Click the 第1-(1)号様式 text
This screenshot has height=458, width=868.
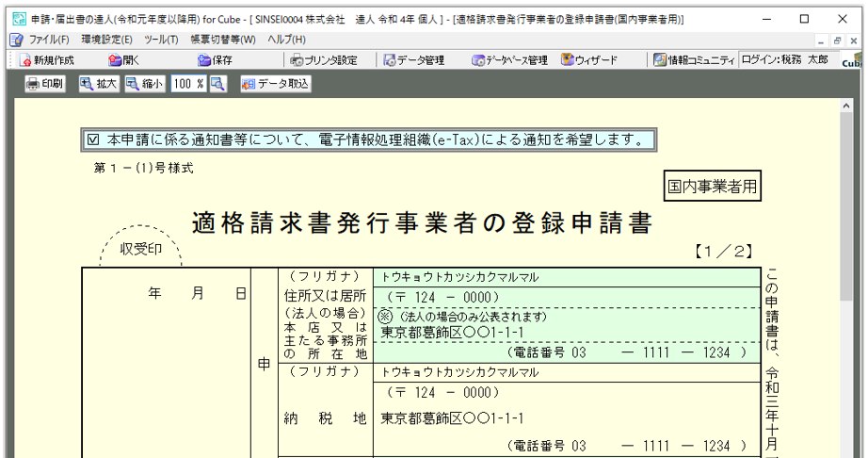click(143, 168)
